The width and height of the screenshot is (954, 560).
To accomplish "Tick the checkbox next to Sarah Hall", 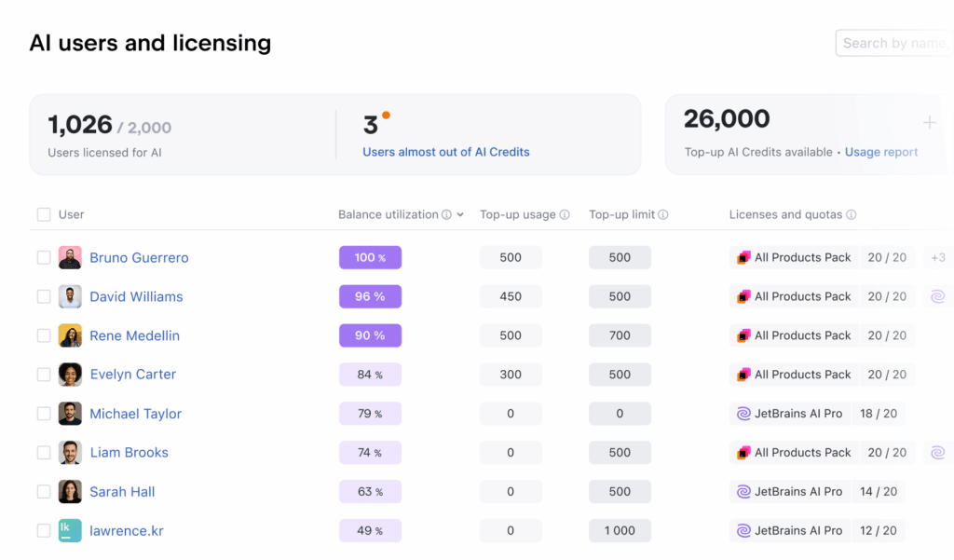I will (x=44, y=492).
